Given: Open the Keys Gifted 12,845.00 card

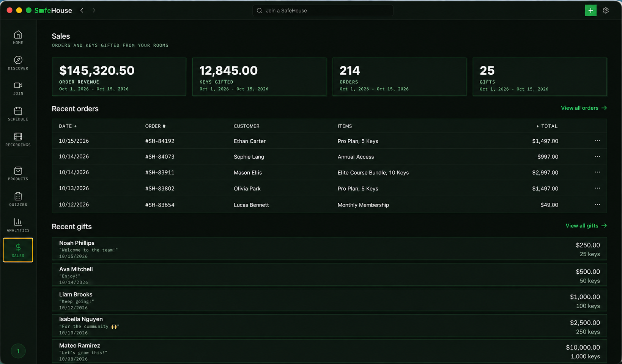Looking at the screenshot, I should pos(259,77).
